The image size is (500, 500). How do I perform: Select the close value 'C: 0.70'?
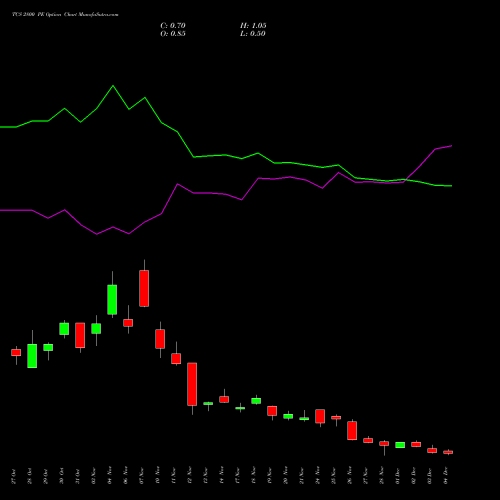click(x=173, y=26)
